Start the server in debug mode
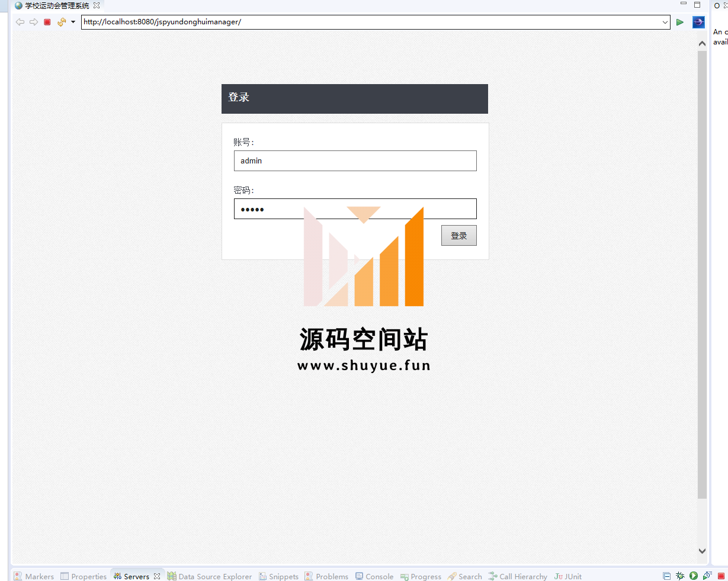 click(x=680, y=576)
